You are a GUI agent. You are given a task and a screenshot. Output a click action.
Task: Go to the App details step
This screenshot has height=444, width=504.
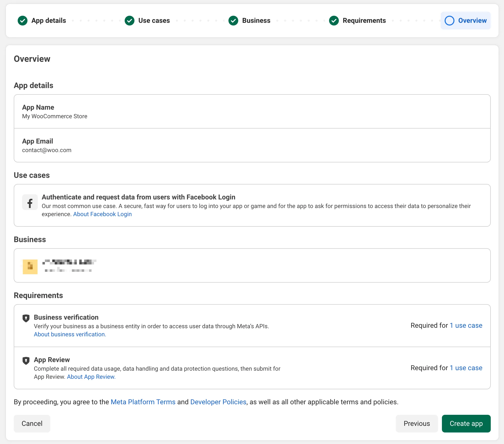pos(42,21)
